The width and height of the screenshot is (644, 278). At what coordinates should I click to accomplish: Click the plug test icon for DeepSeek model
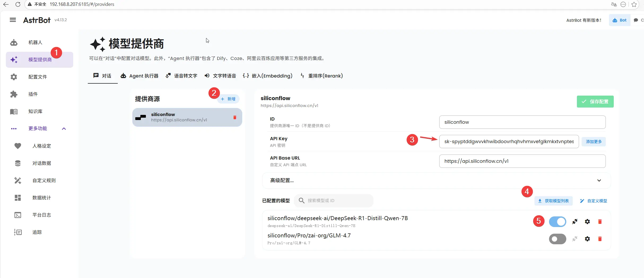[x=575, y=222]
